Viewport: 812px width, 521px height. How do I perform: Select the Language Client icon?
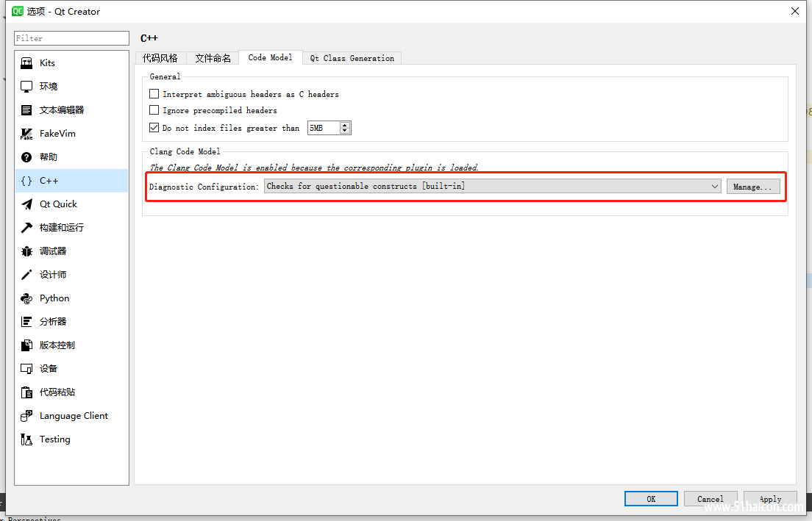26,416
